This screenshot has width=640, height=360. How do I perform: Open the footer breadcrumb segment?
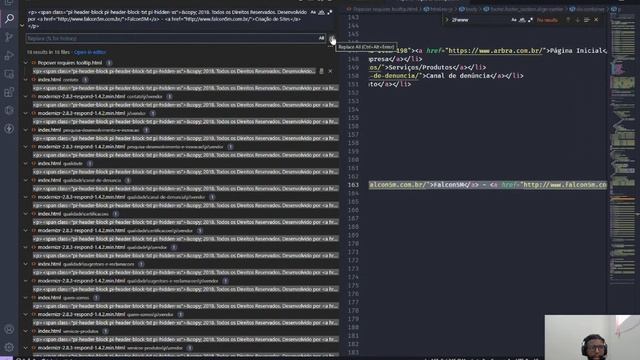pos(523,9)
